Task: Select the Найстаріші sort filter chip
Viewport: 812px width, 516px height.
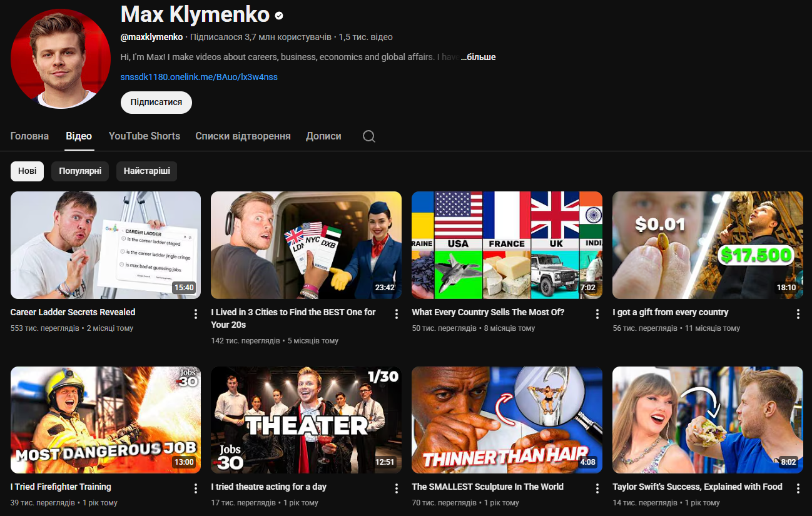Action: (146, 171)
